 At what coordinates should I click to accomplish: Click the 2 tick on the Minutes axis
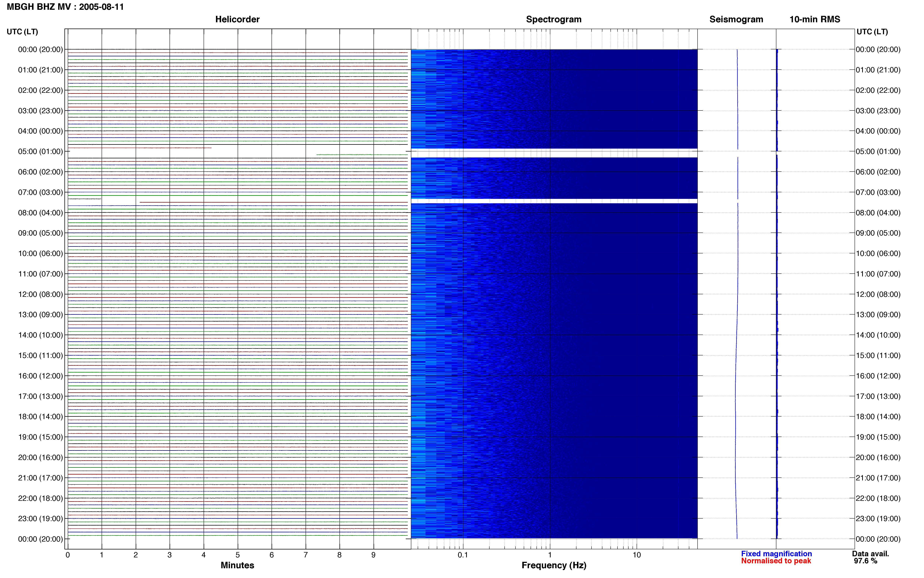click(136, 555)
